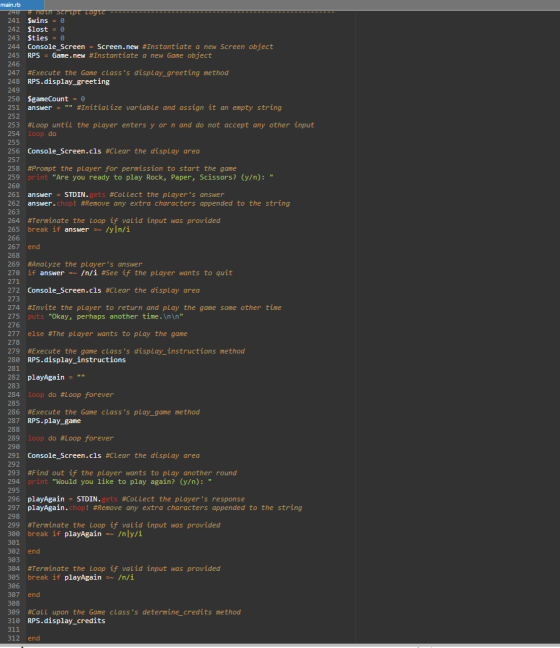Click the "$lost = 0" code line
Image resolution: width=560 pixels, height=648 pixels.
tap(46, 29)
